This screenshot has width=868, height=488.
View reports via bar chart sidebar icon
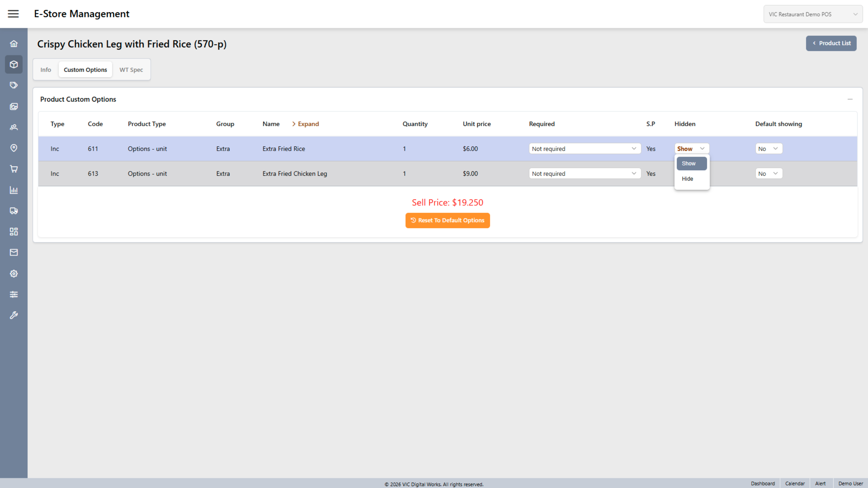pos(13,190)
